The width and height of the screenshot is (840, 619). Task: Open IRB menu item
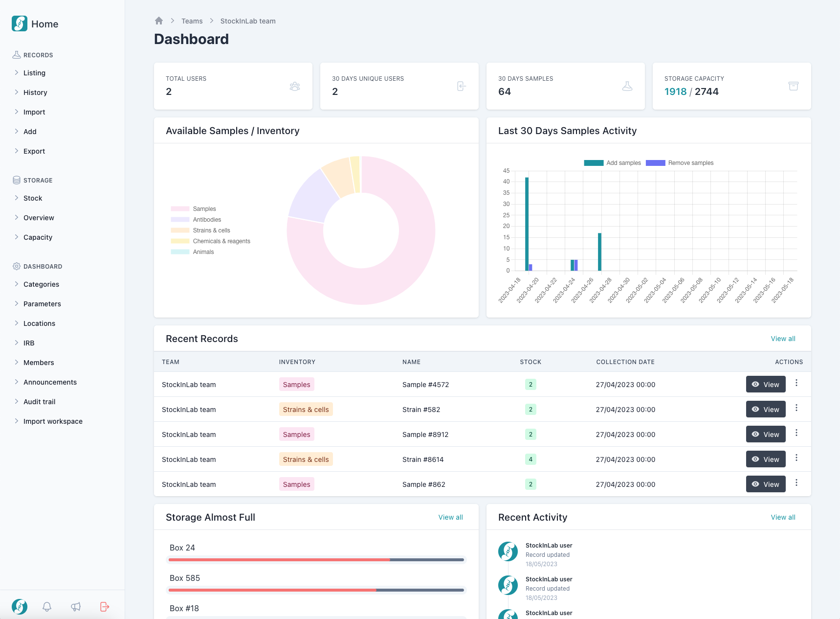29,343
